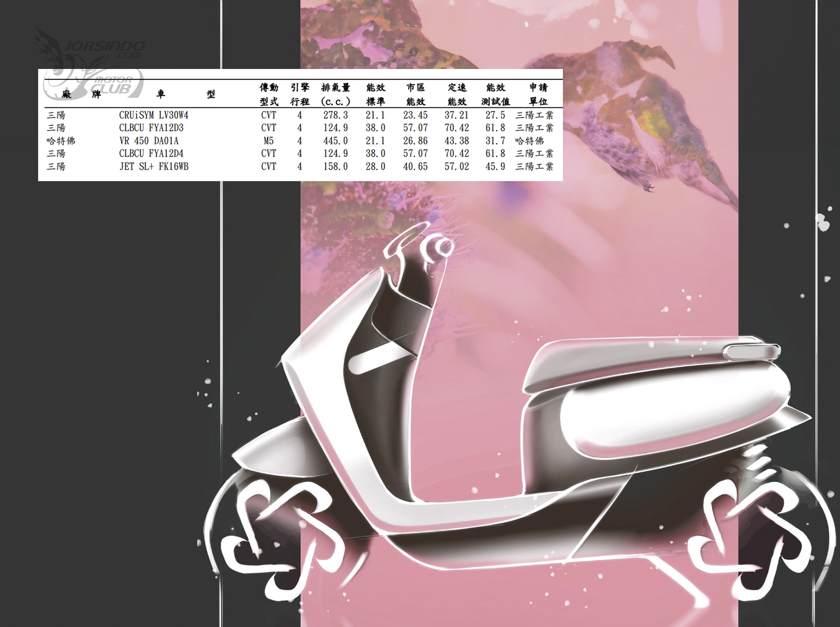Click '70.42' in the CLBCU FYA12D4 row
The width and height of the screenshot is (840, 627).
point(457,153)
